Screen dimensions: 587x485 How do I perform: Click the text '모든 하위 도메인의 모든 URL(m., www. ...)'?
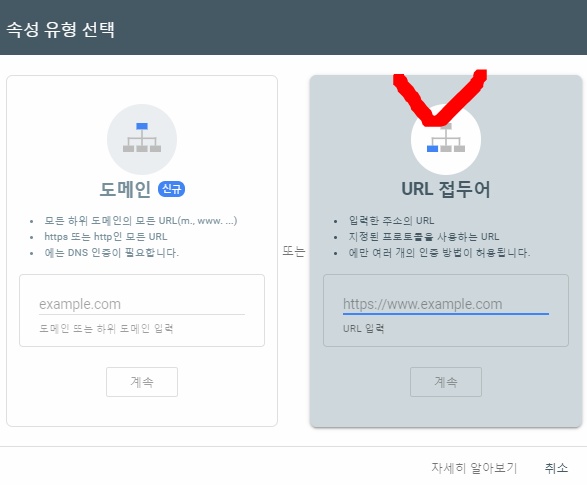pos(141,220)
